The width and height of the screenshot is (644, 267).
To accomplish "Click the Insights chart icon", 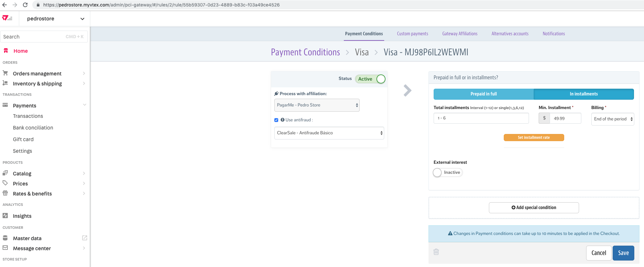I will (x=5, y=216).
